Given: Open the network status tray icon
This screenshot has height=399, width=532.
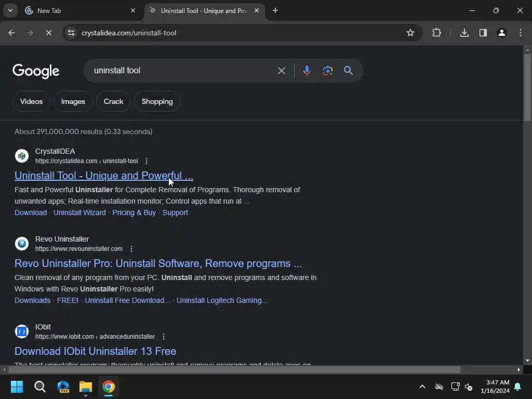Looking at the screenshot, I should click(x=455, y=387).
